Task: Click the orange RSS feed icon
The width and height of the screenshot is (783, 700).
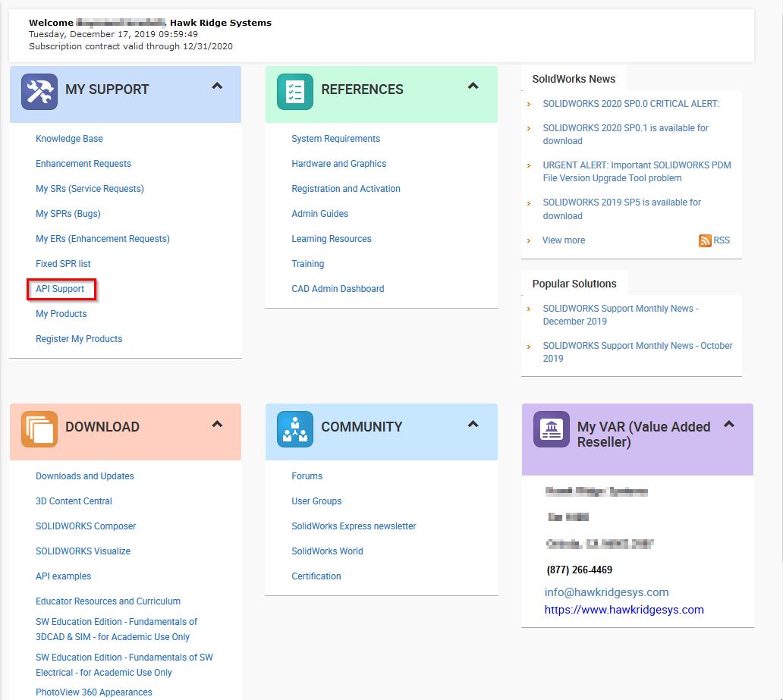Action: [x=705, y=240]
